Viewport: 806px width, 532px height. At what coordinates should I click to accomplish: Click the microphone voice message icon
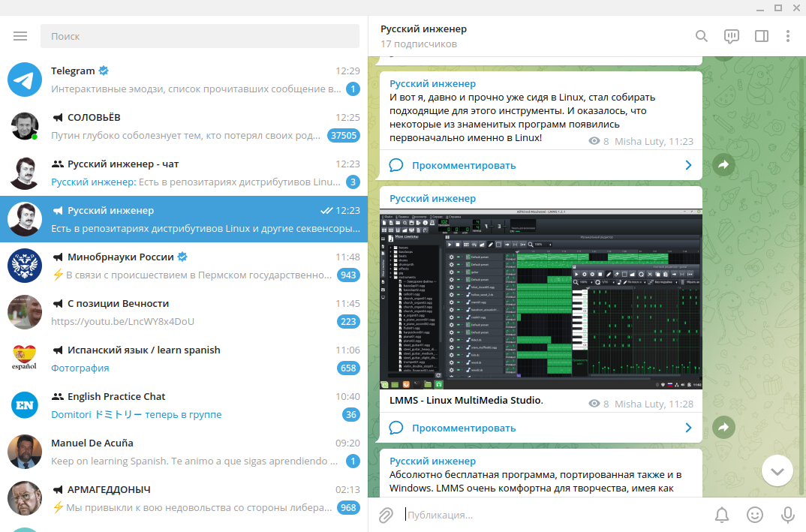click(787, 515)
